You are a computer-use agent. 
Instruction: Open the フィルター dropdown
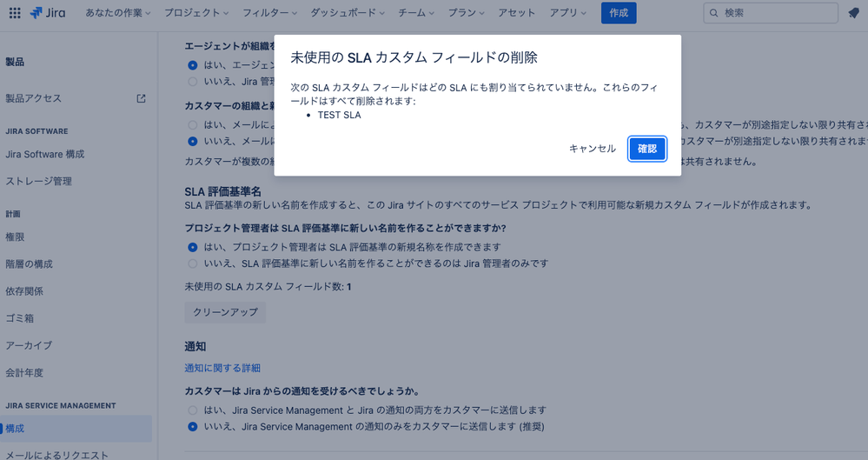[x=269, y=13]
